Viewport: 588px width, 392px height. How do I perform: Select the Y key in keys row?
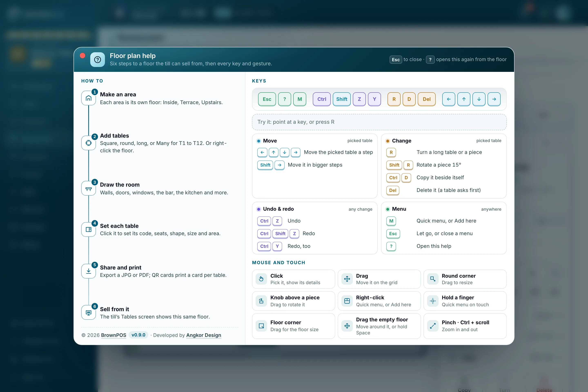tap(374, 99)
